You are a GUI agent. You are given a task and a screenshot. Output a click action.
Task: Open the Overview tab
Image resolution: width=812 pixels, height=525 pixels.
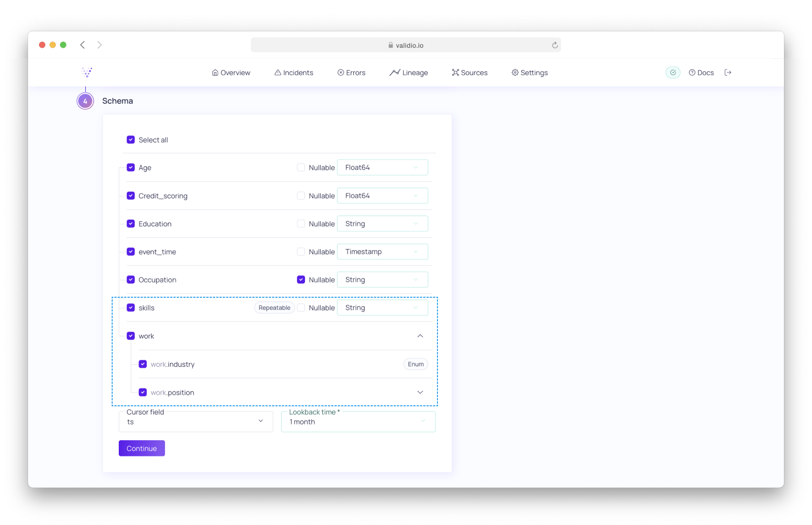[231, 73]
